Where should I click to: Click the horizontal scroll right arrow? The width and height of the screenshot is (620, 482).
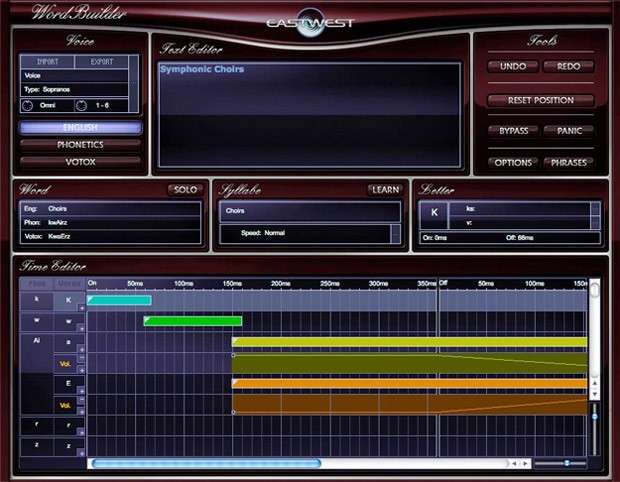pyautogui.click(x=525, y=463)
